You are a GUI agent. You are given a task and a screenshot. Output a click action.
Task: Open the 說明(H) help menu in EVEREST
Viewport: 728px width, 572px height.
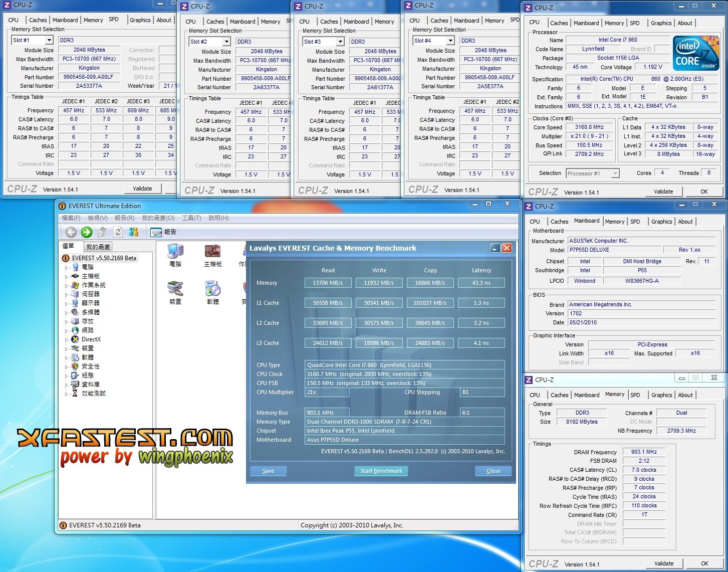pyautogui.click(x=218, y=218)
